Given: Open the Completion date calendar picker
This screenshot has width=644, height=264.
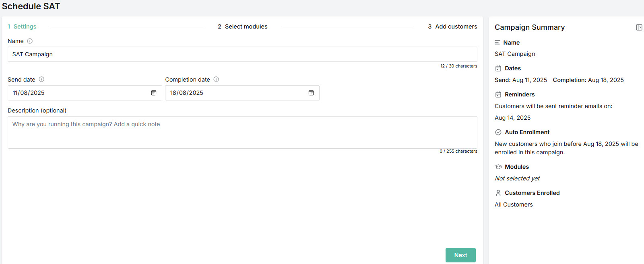Looking at the screenshot, I should coord(311,93).
